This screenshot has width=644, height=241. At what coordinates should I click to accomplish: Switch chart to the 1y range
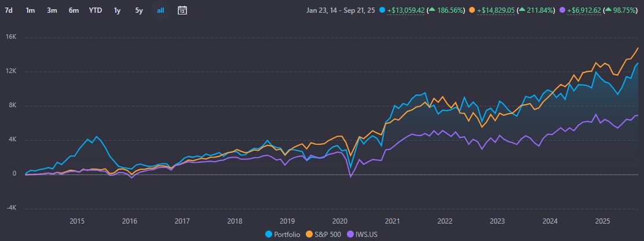118,10
